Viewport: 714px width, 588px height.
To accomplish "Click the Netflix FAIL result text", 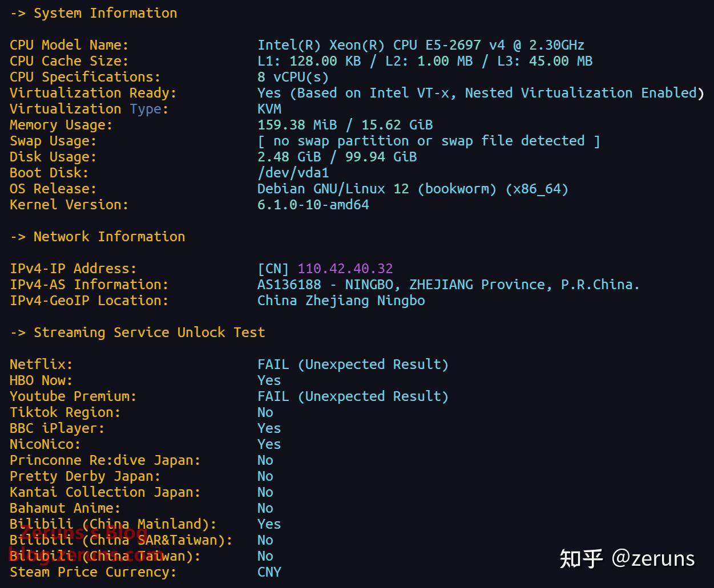I will tap(353, 364).
